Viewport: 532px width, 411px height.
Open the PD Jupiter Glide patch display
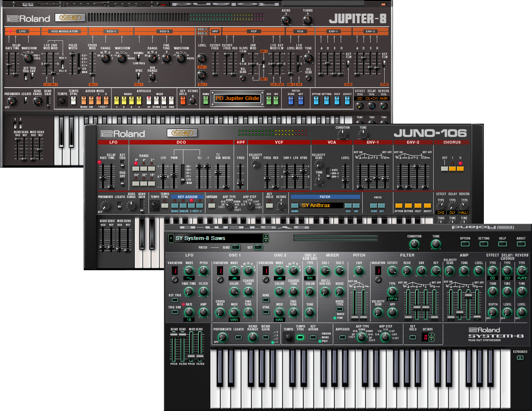coord(237,98)
